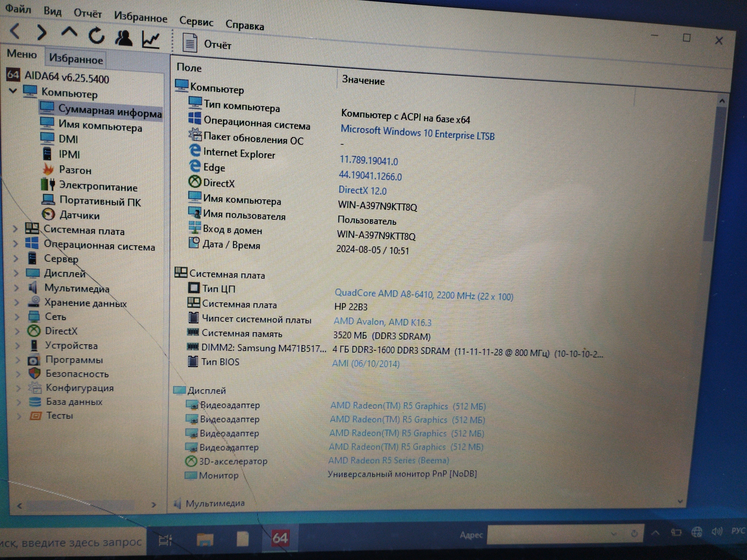Image resolution: width=747 pixels, height=560 pixels.
Task: Expand the DirectX tree node
Action: [x=17, y=331]
